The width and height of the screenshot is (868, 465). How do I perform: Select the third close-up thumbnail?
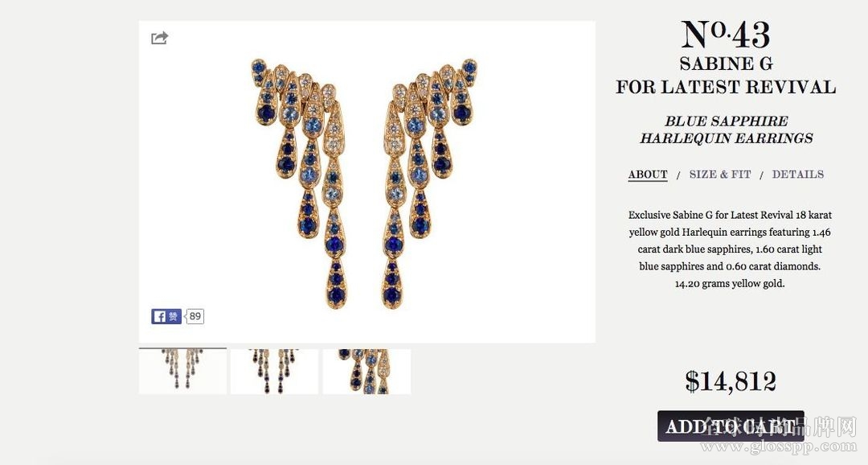point(367,372)
